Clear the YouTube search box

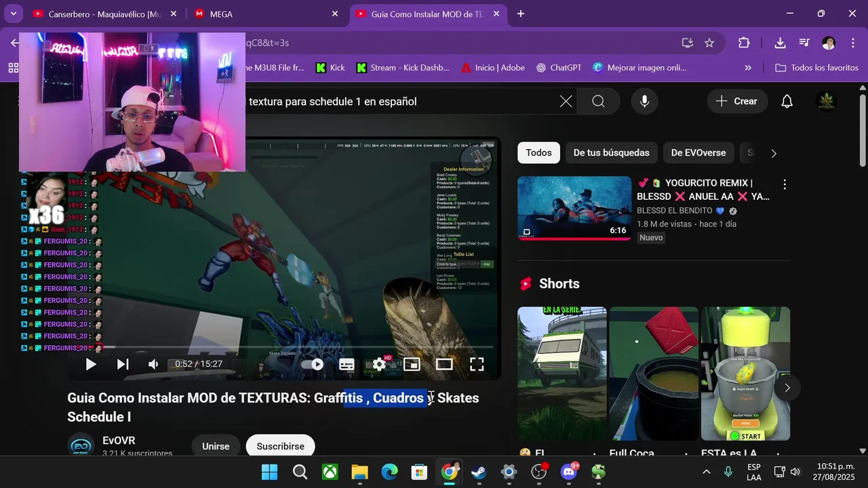tap(566, 102)
